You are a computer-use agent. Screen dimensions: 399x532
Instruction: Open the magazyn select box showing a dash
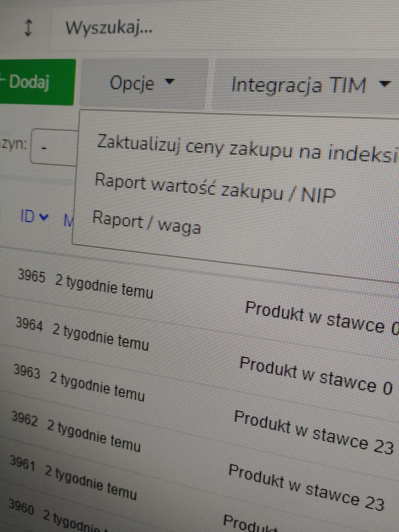(x=54, y=147)
